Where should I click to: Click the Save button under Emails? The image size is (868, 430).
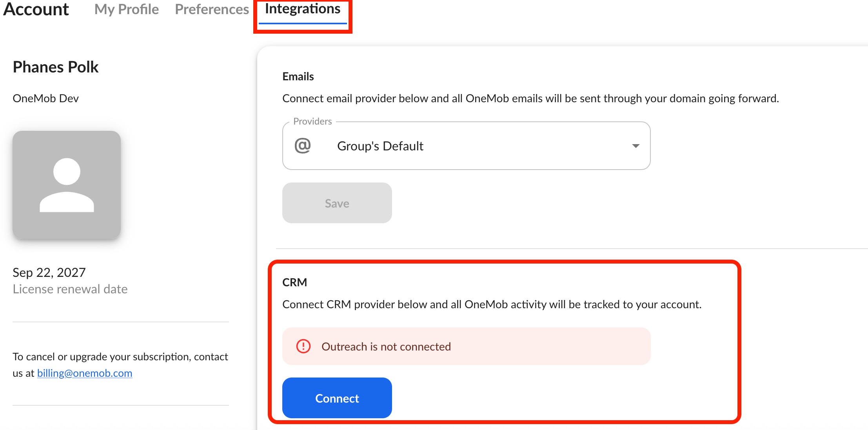(337, 203)
